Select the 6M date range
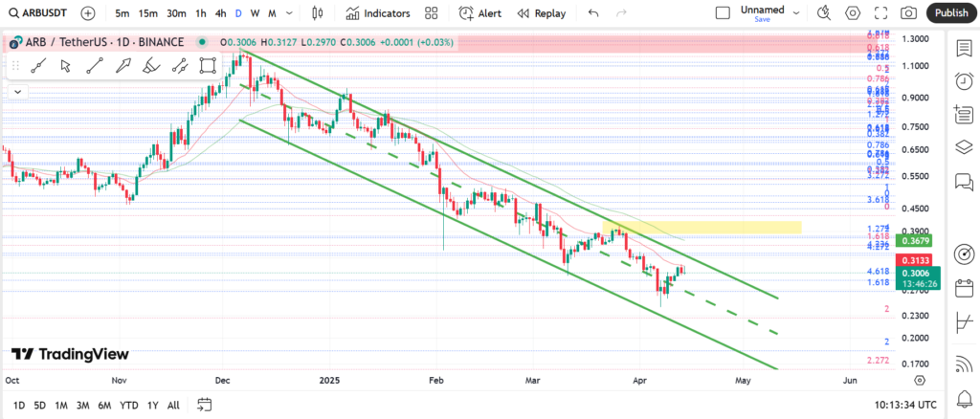Screen dimensions: 980x419 coord(104,405)
